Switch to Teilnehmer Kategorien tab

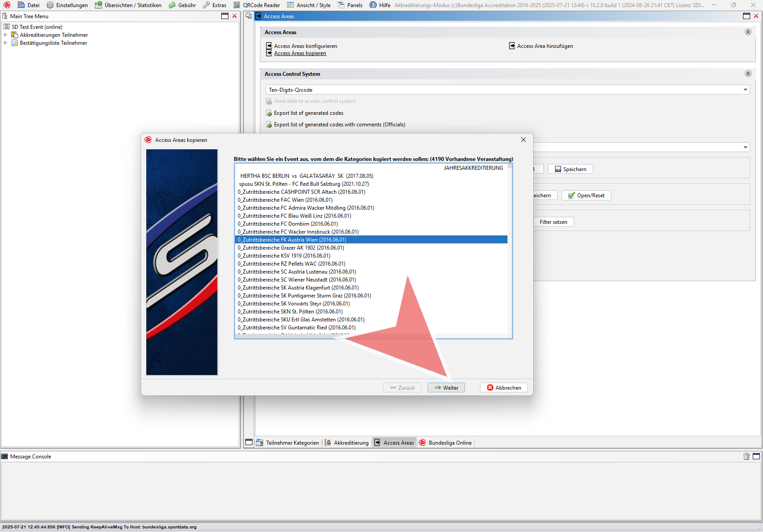tap(288, 442)
